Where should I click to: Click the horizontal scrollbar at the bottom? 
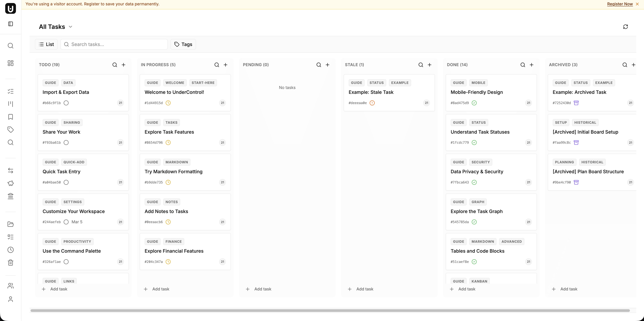tap(330, 310)
